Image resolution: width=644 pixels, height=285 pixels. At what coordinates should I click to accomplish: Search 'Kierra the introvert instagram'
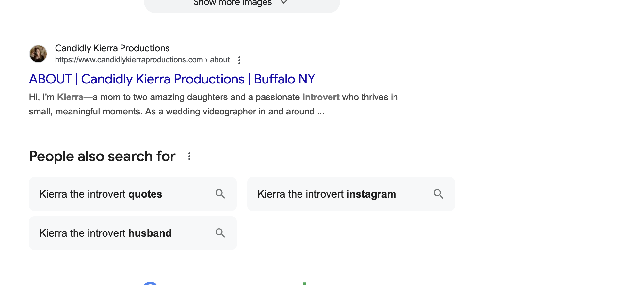[x=327, y=194]
